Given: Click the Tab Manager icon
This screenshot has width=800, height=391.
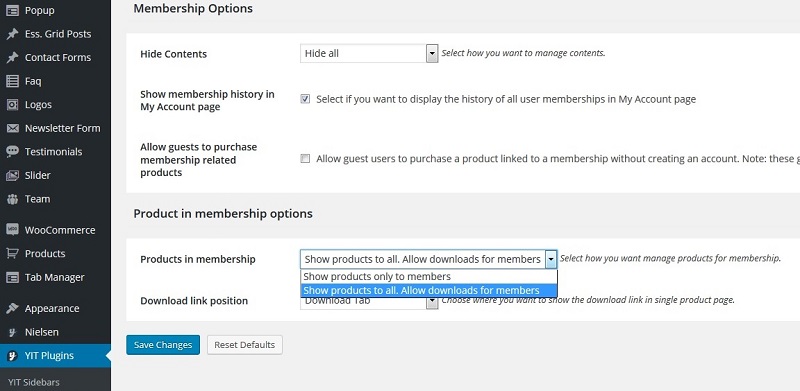Looking at the screenshot, I should click(12, 277).
